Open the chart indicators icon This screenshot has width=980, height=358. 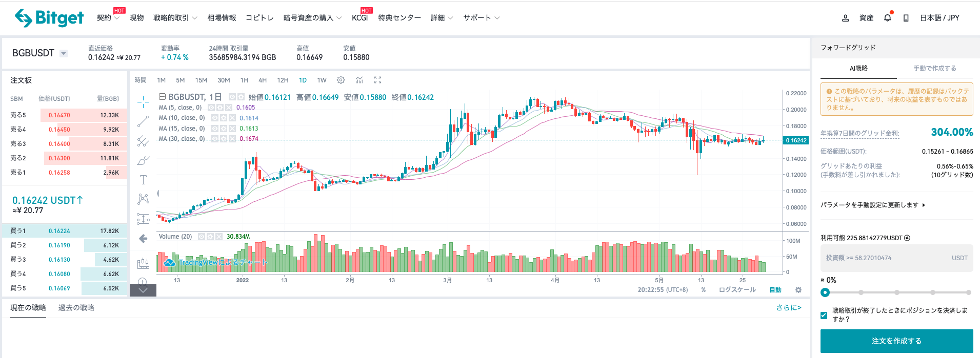tap(359, 80)
